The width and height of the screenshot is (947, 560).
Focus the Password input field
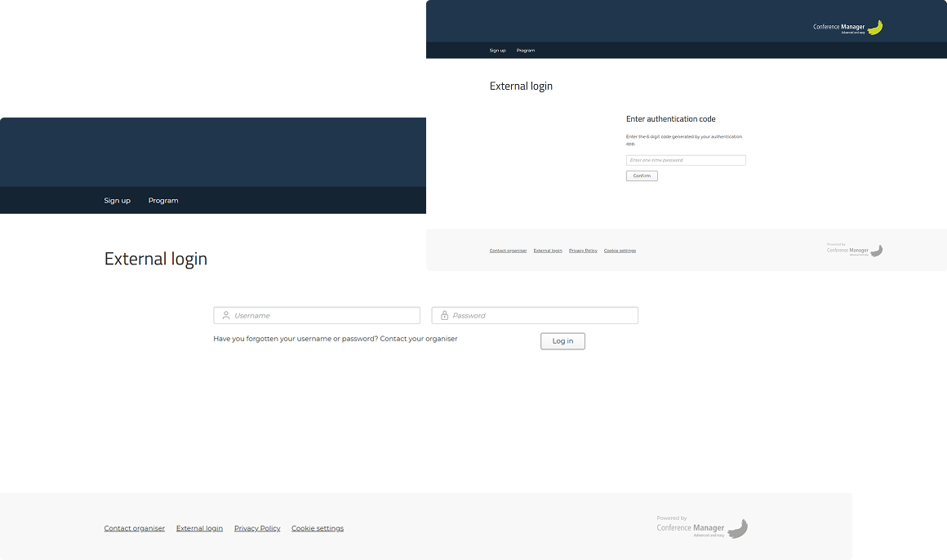click(x=535, y=315)
